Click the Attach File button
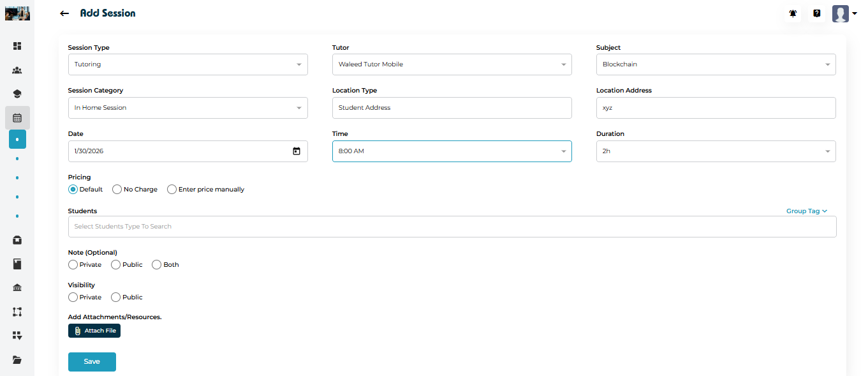 pos(94,331)
